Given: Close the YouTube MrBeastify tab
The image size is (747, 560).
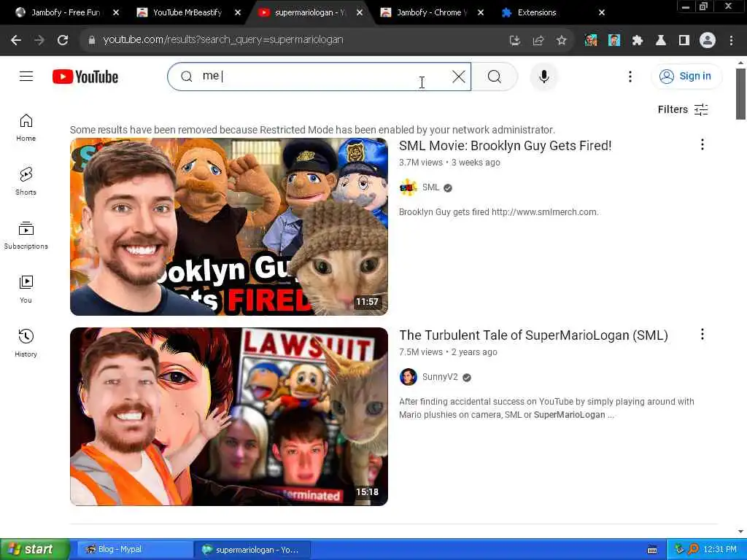Looking at the screenshot, I should [238, 12].
